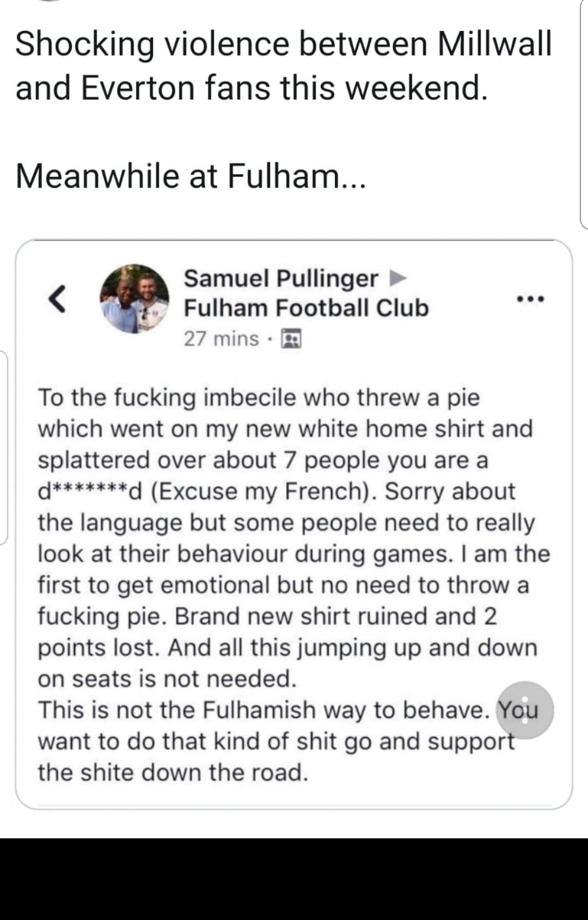Viewport: 588px width, 920px height.
Task: Click the final line "the shite down the road."
Action: [x=173, y=772]
